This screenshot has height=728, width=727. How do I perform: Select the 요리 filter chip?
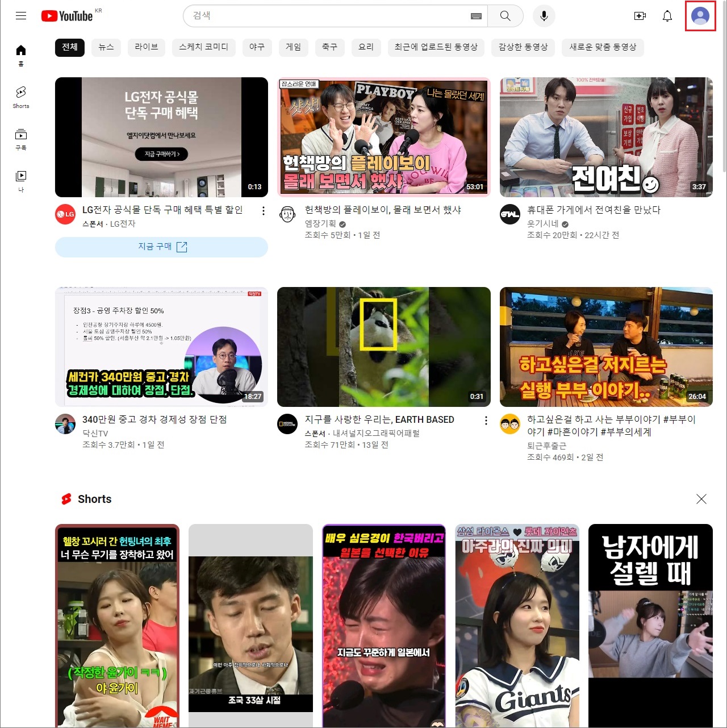click(x=366, y=47)
